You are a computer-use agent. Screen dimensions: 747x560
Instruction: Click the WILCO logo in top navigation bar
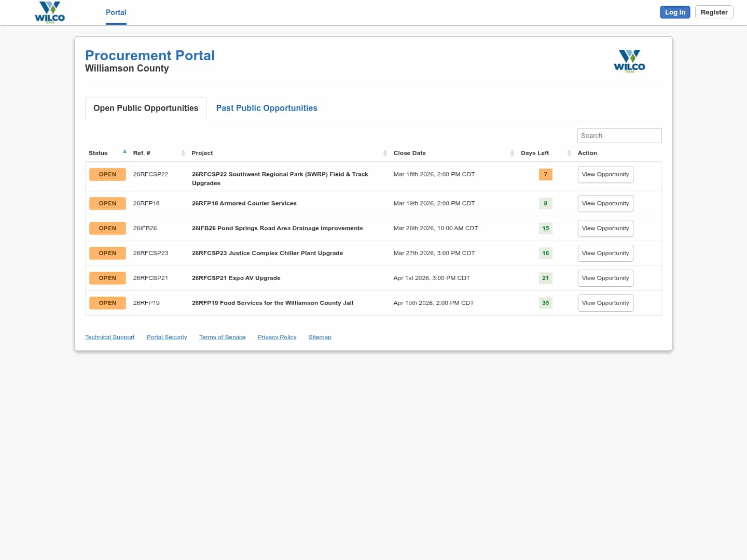(50, 12)
